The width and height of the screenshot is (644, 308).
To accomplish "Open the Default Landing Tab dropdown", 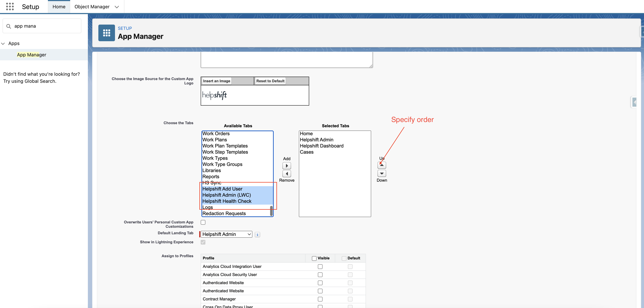I will [x=226, y=234].
